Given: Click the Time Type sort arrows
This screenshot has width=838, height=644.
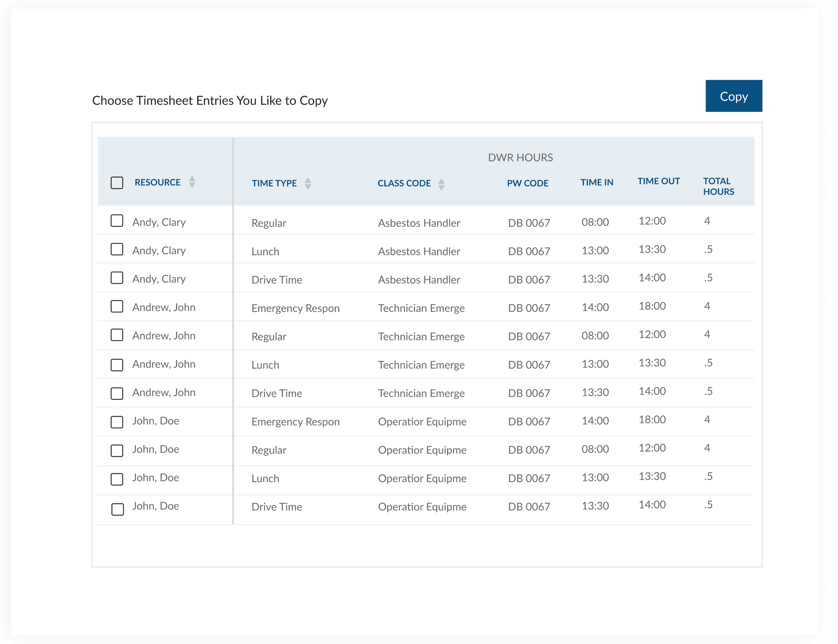Looking at the screenshot, I should point(307,184).
